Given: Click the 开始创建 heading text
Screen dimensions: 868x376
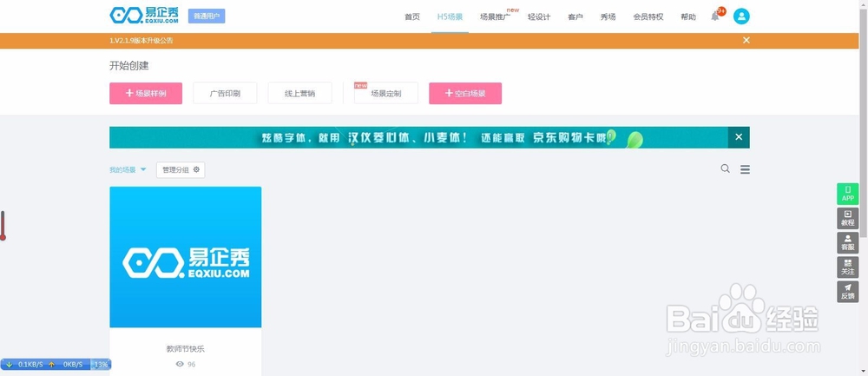Looking at the screenshot, I should [129, 66].
